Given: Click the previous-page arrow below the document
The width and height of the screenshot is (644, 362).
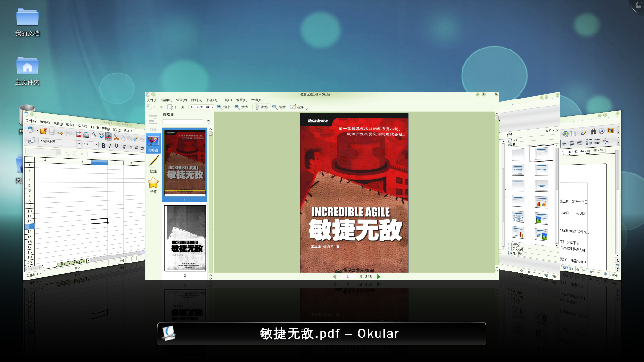Looking at the screenshot, I should pos(335,277).
